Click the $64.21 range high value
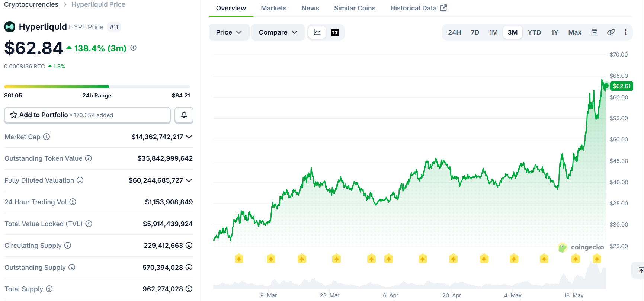The width and height of the screenshot is (644, 301). tap(181, 96)
